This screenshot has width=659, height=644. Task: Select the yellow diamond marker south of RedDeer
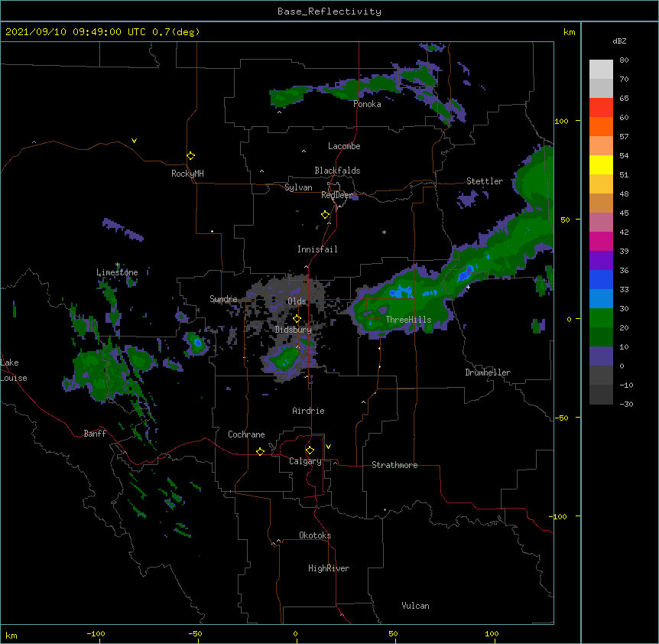click(325, 215)
